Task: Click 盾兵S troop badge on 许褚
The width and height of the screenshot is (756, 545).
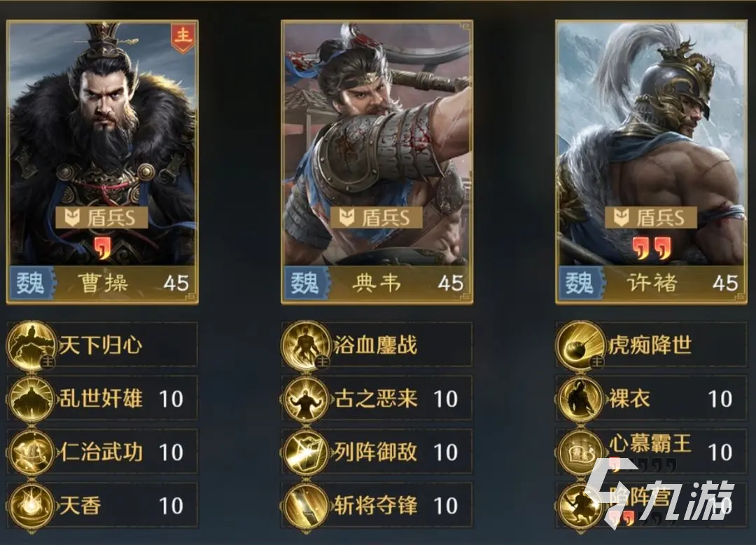Action: (x=651, y=218)
